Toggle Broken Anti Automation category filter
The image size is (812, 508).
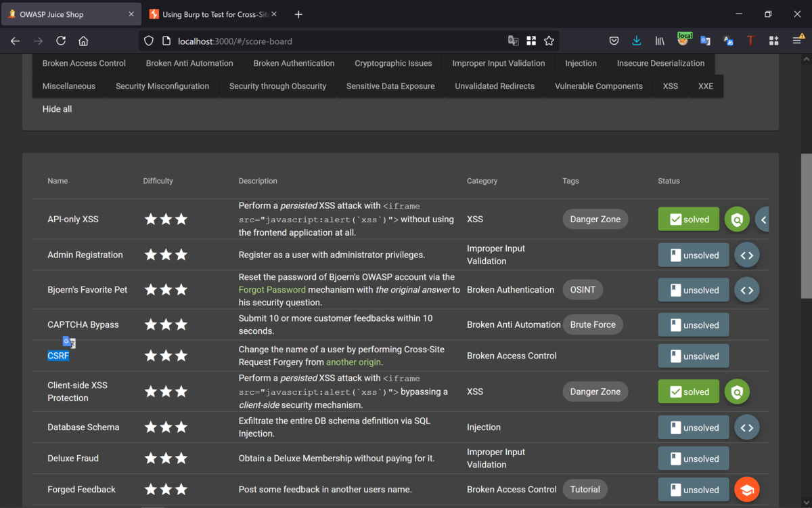click(x=189, y=63)
